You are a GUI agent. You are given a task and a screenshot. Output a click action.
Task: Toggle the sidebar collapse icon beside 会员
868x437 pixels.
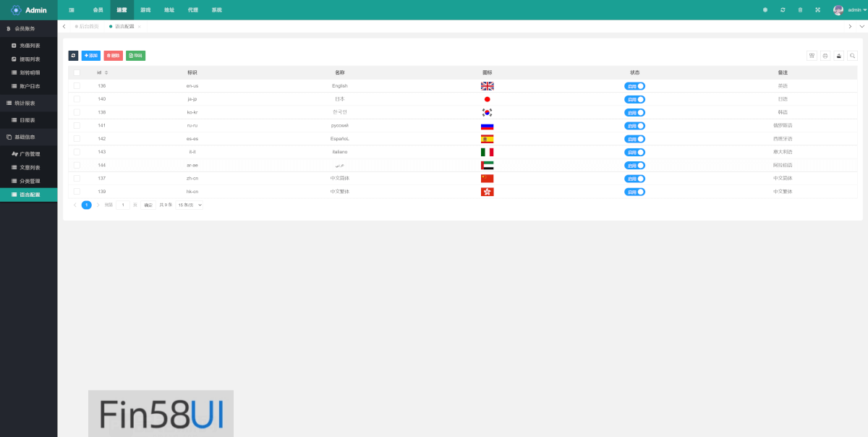click(72, 10)
